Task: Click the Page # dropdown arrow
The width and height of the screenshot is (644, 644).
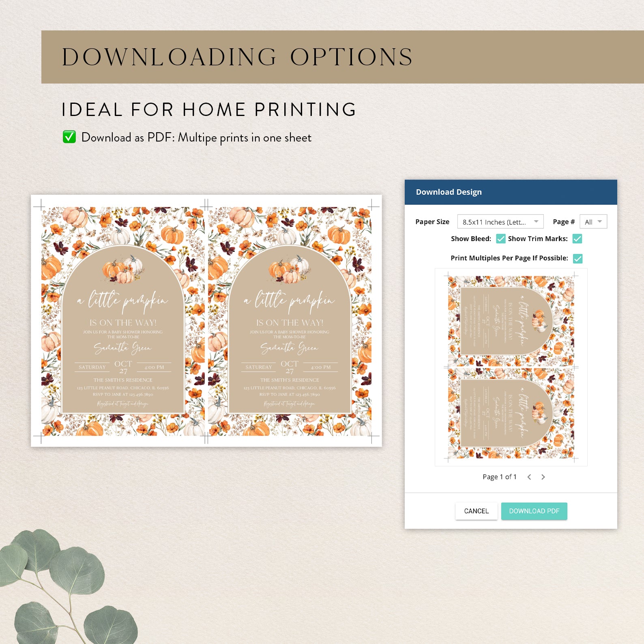Action: tap(600, 221)
